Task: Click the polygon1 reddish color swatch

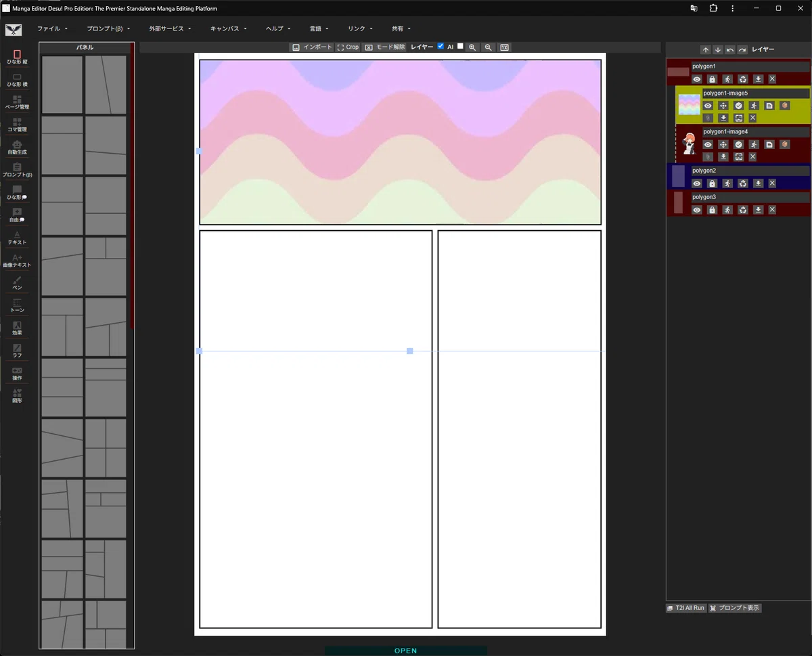Action: tap(678, 72)
